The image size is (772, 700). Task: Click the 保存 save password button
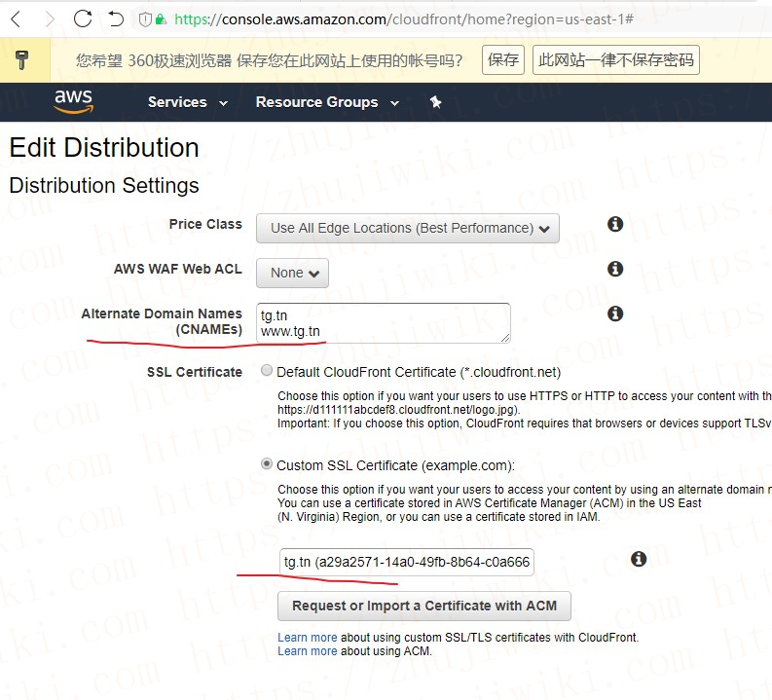[503, 60]
